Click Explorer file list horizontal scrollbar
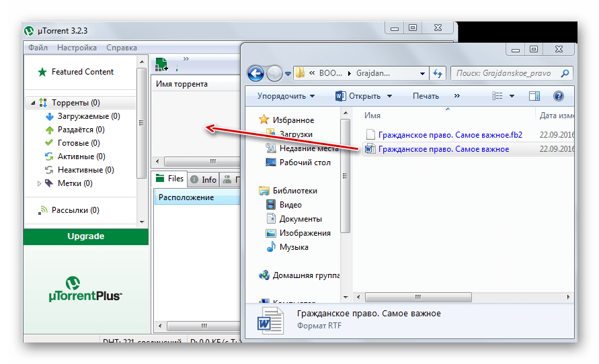 coord(418,297)
